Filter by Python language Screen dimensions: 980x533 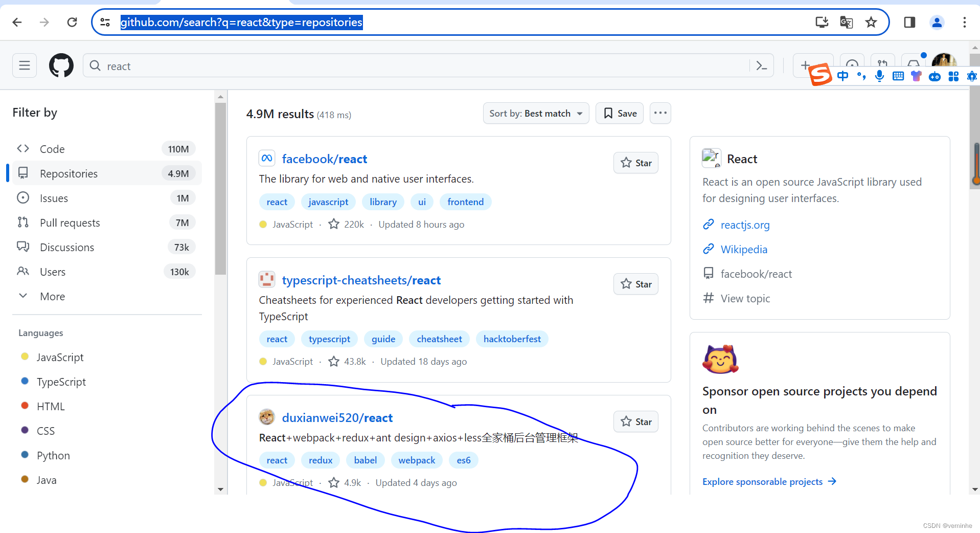(x=53, y=455)
